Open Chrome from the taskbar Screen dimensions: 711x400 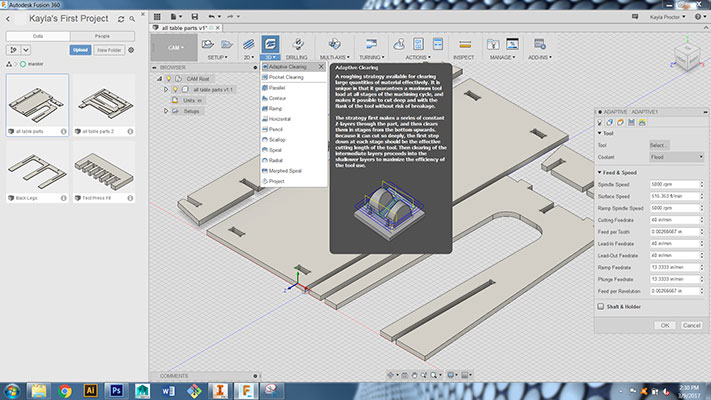tap(65, 390)
